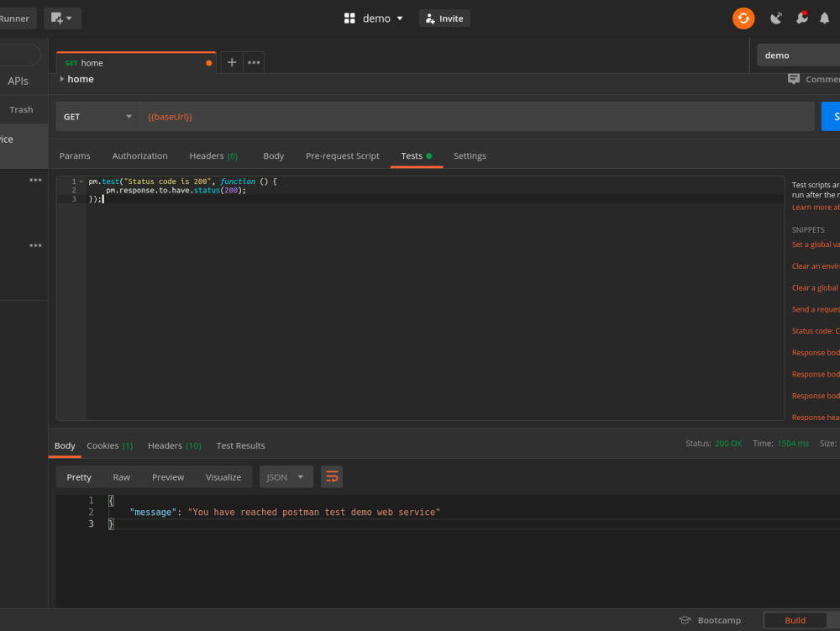
Task: Select the GET home request tab
Action: [136, 63]
